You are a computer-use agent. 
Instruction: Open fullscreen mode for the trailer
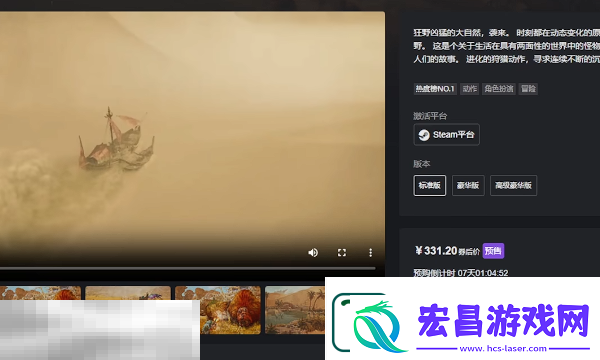[x=342, y=252]
